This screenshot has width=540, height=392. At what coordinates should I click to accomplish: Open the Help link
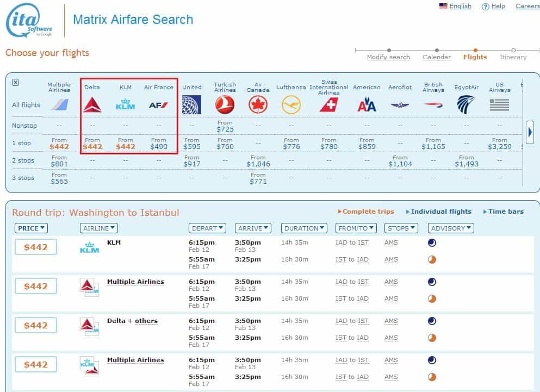click(498, 6)
